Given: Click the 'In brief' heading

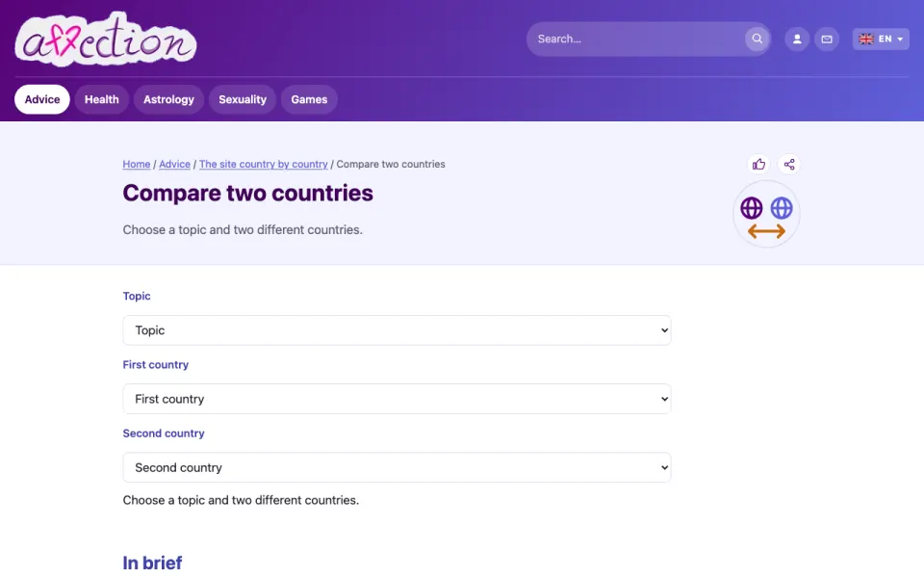Looking at the screenshot, I should 152,563.
